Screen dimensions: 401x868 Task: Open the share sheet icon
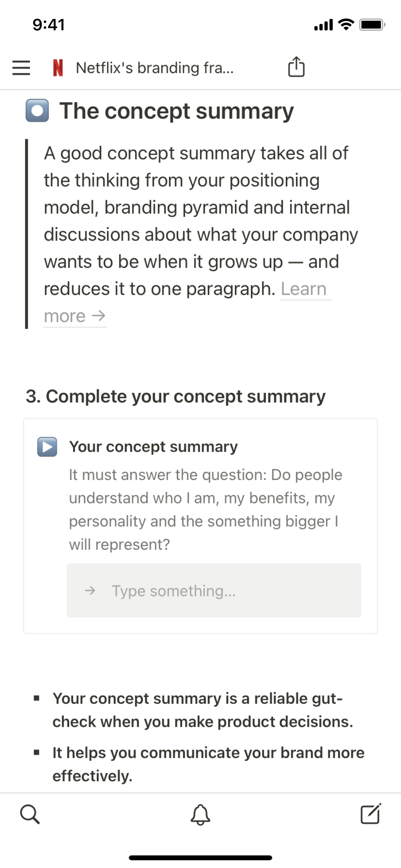pos(296,67)
